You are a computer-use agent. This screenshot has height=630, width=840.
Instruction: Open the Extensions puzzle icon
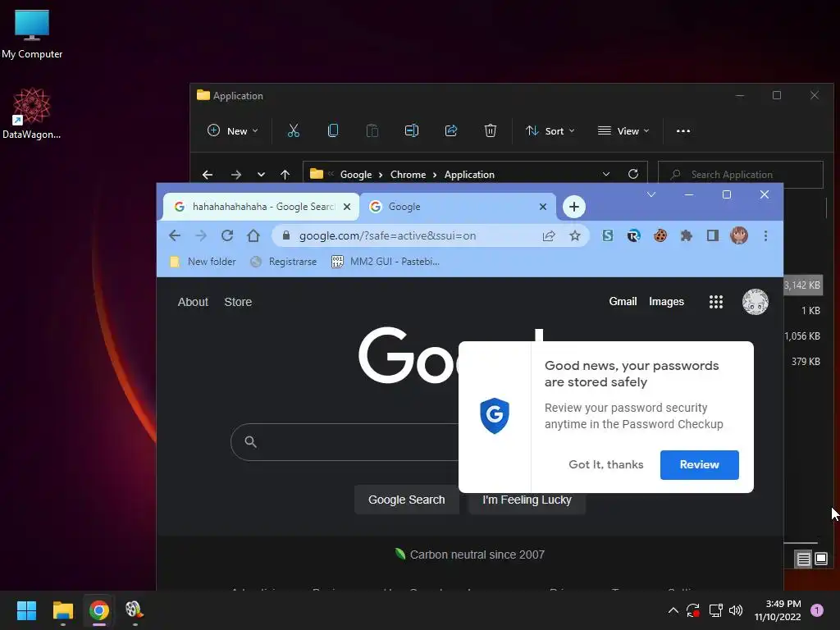click(x=687, y=235)
